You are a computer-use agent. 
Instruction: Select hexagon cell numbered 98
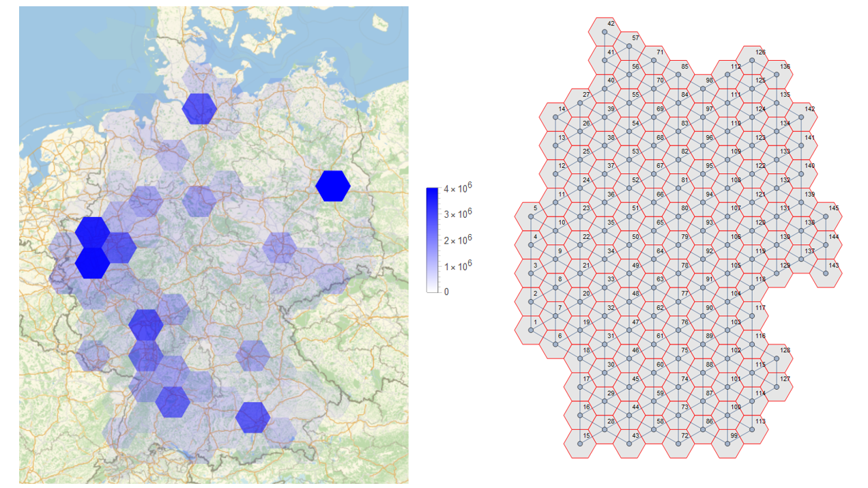point(703,89)
